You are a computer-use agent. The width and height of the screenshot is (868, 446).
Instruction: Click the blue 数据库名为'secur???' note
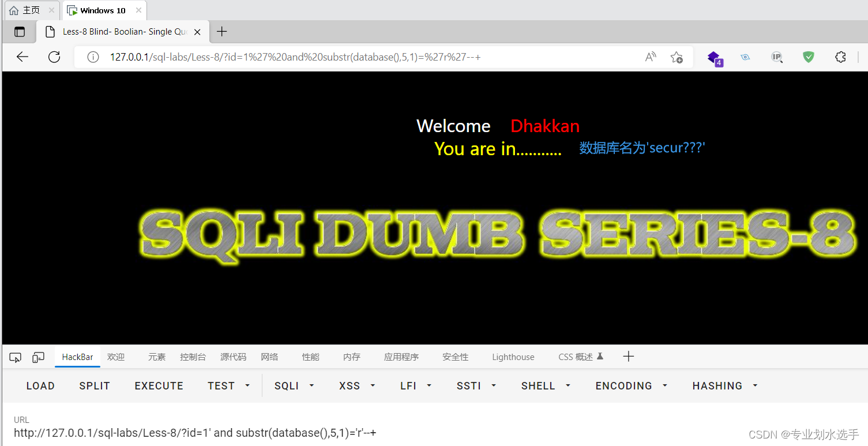click(642, 148)
